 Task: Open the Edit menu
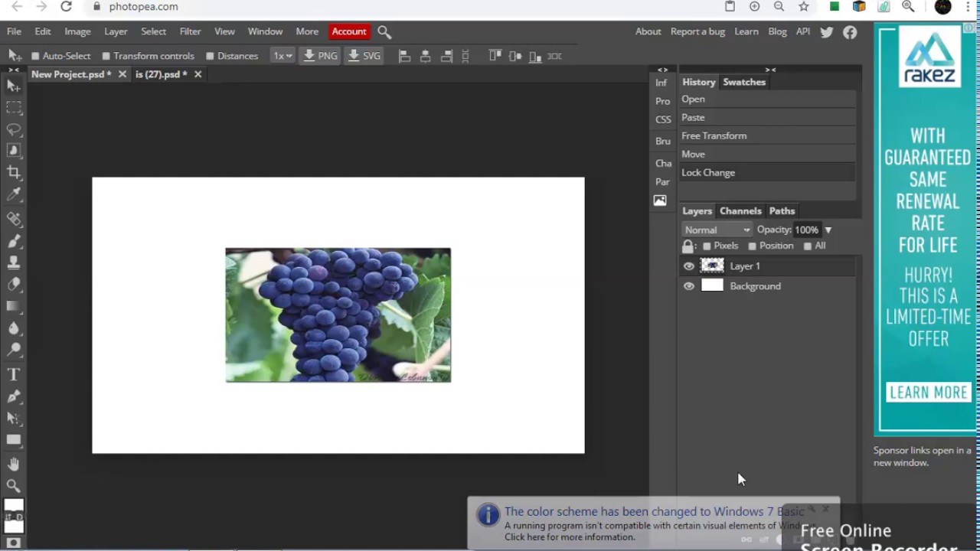click(x=43, y=31)
